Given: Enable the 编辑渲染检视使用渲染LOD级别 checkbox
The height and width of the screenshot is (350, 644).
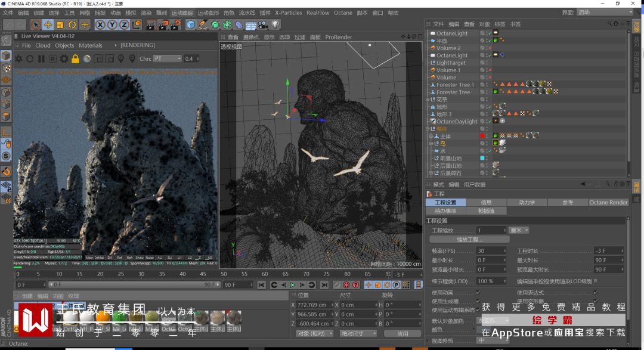Looking at the screenshot, I should click(x=595, y=281).
